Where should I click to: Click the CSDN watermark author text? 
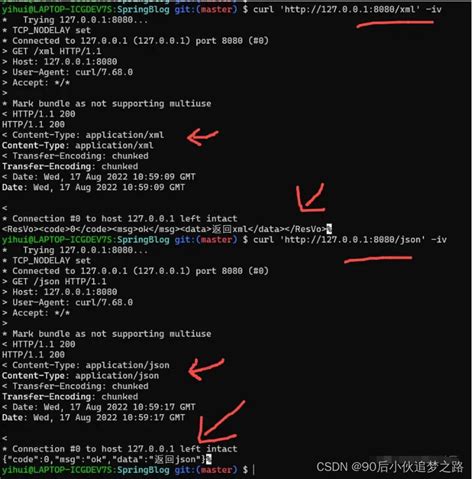[x=390, y=467]
